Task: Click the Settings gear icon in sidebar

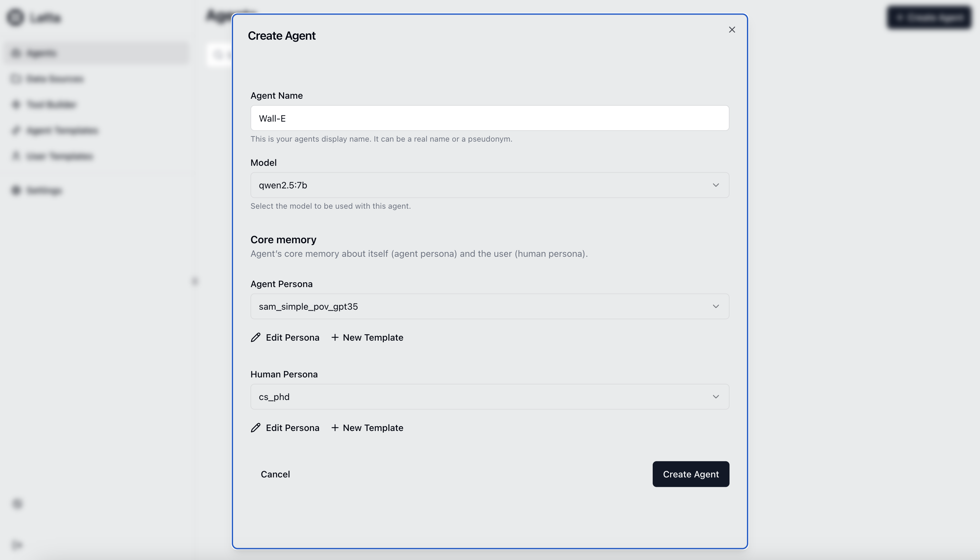Action: point(16,190)
